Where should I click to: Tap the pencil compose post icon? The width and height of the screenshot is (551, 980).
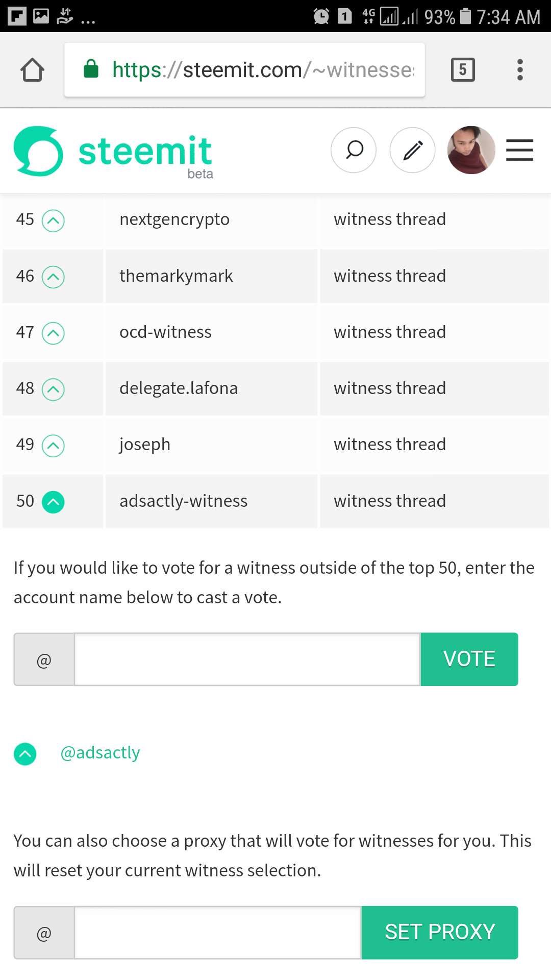tap(412, 150)
